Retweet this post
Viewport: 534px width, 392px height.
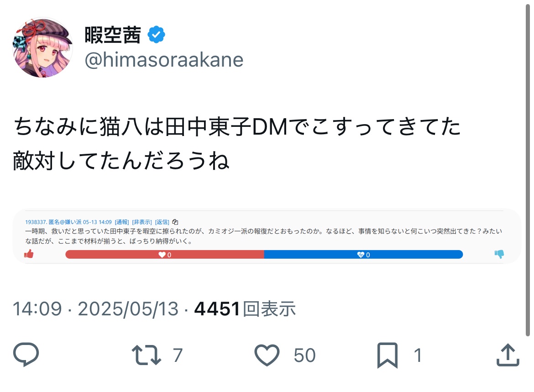click(x=146, y=355)
